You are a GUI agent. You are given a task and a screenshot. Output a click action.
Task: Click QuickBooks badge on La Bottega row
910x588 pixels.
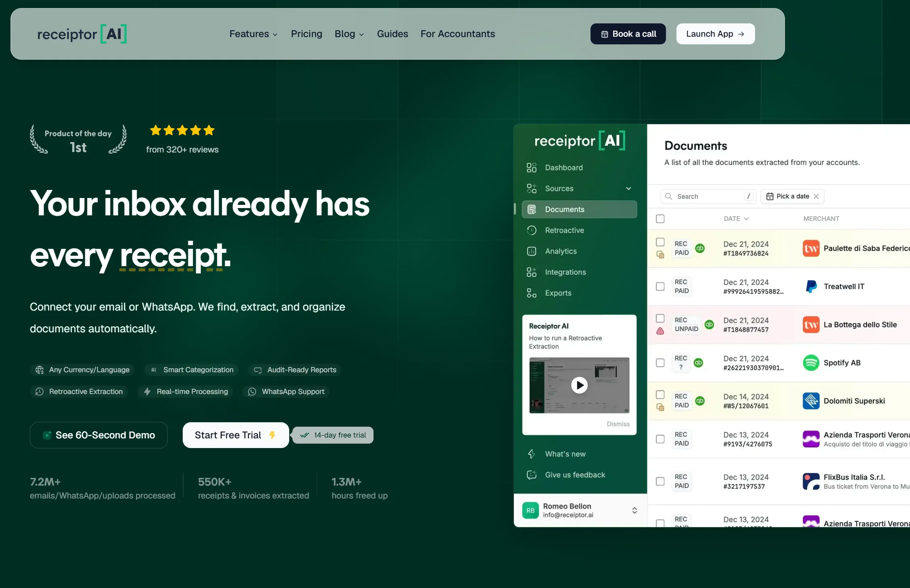(710, 325)
